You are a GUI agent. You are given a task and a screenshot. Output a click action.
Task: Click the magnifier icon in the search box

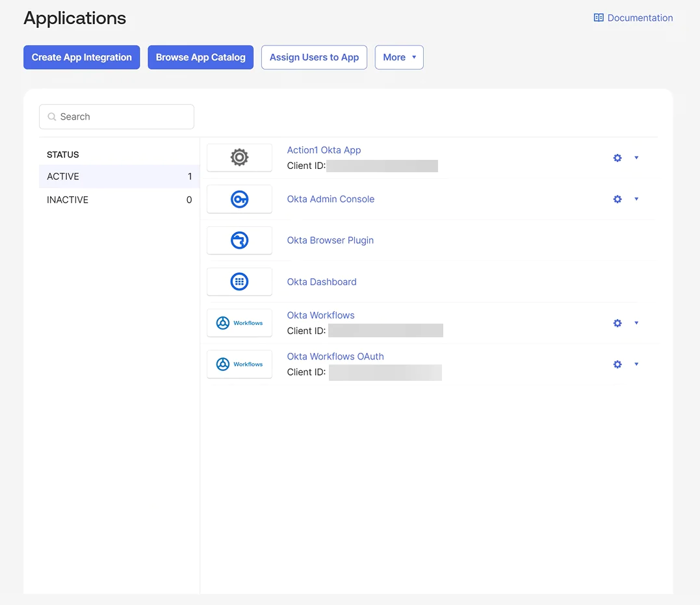(x=51, y=116)
